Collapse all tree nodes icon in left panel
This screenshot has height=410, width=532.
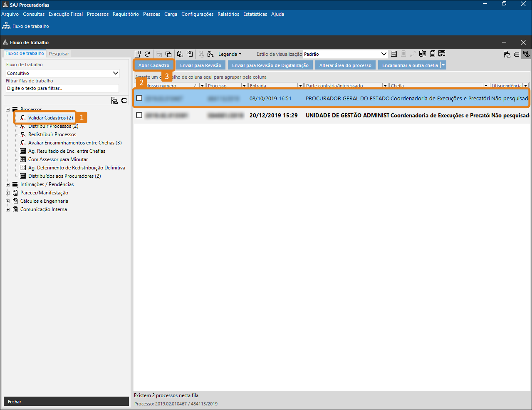[124, 101]
